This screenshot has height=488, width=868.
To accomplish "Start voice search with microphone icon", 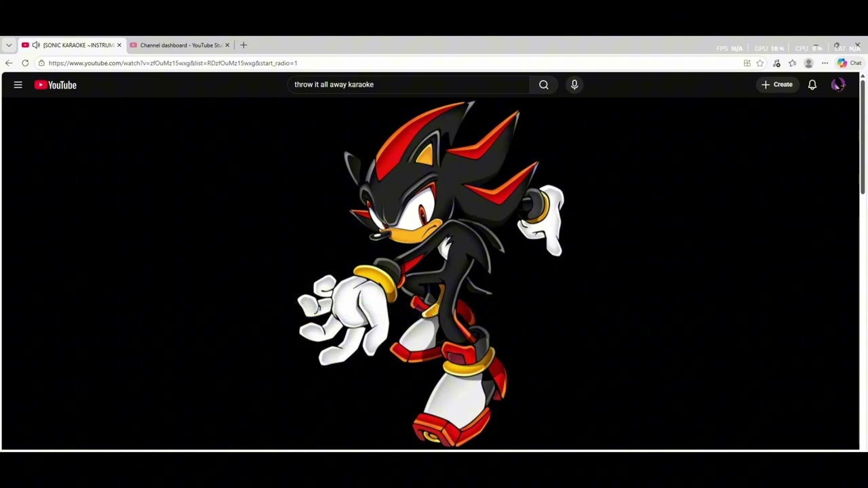I will point(574,85).
